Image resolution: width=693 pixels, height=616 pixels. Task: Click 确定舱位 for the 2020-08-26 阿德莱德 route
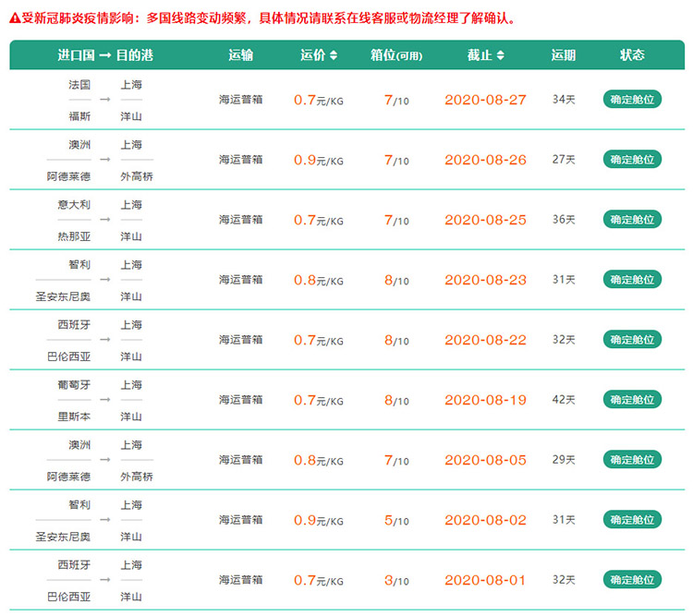point(632,160)
